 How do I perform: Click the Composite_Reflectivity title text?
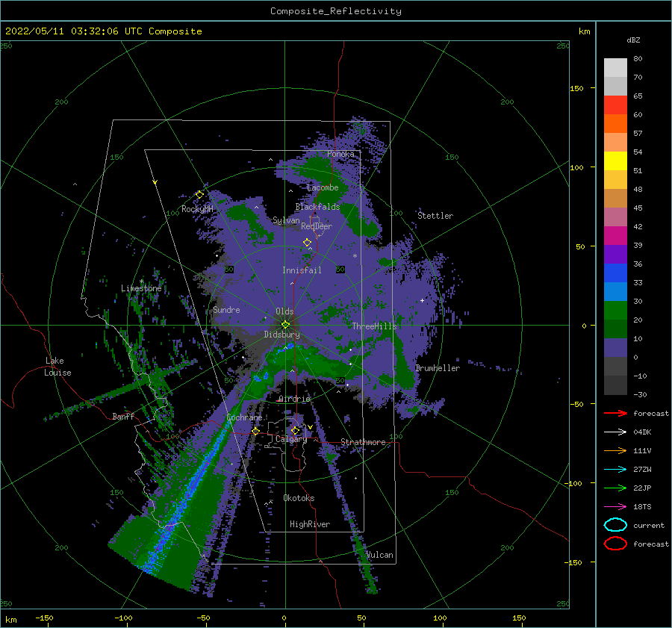[336, 11]
